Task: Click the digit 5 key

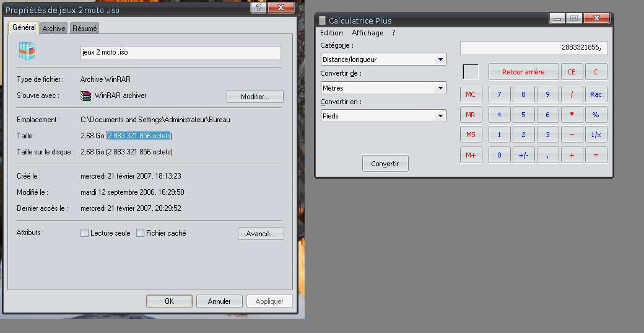Action: click(524, 115)
